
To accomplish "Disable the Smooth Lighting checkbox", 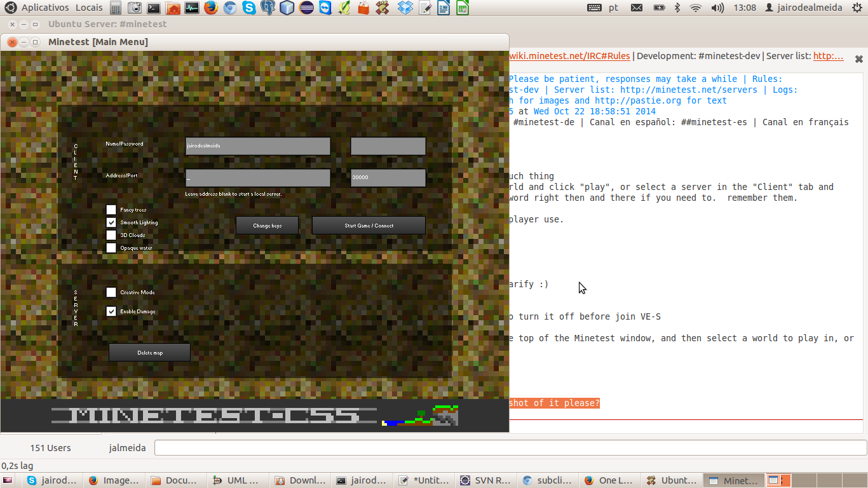I will pos(111,222).
